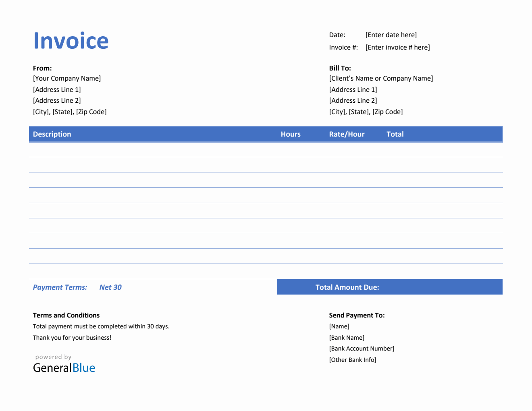
Task: Click the Total column header
Action: [395, 134]
